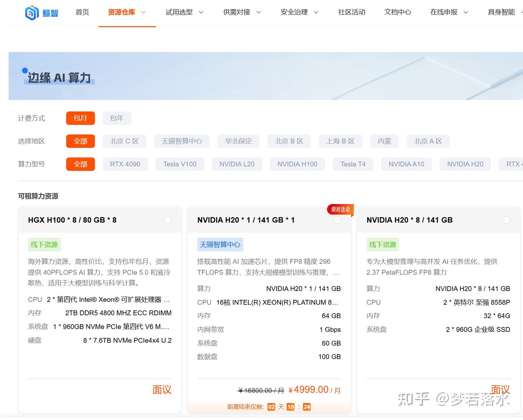Image resolution: width=523 pixels, height=420 pixels.
Task: Click the 32 * 64G memory value
Action: coord(497,316)
